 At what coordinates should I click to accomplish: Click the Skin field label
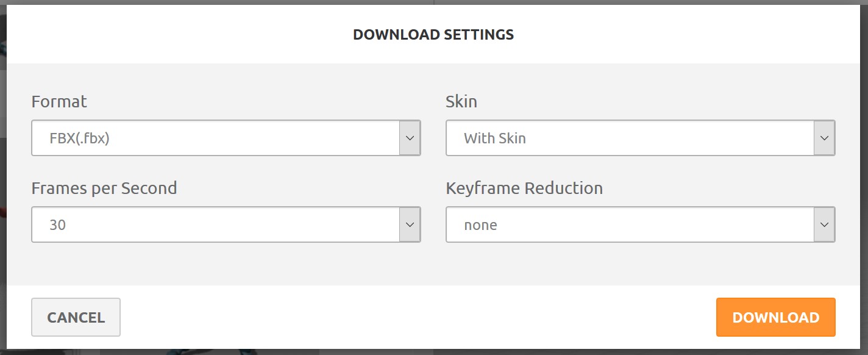[x=461, y=101]
